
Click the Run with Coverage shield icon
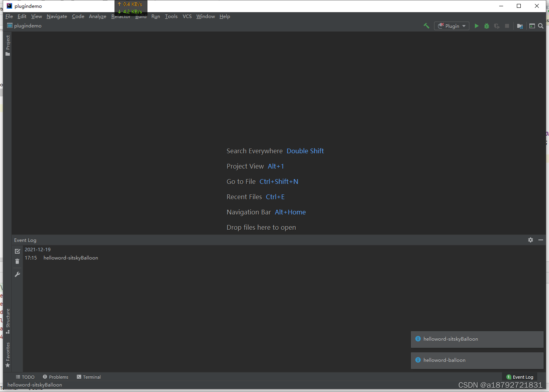pos(497,26)
